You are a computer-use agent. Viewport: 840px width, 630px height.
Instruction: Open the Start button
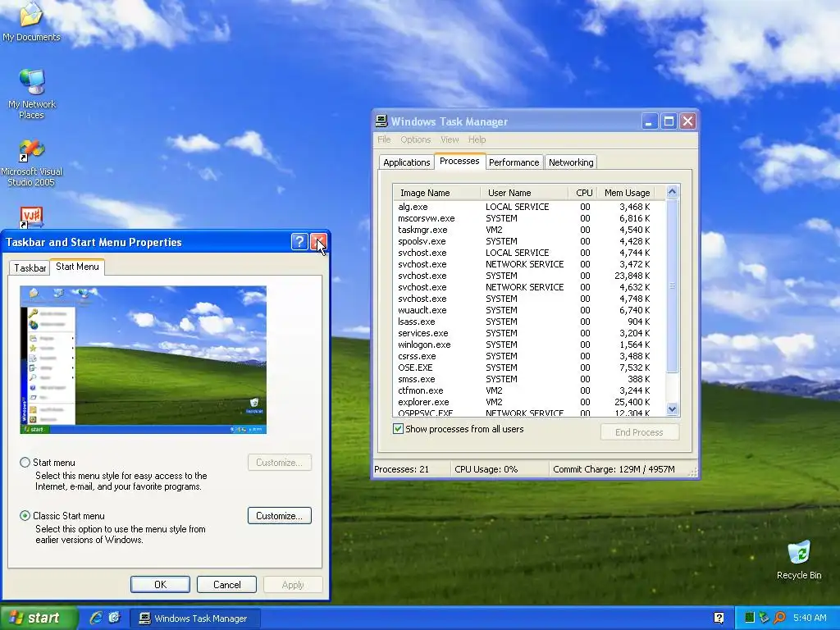38,618
